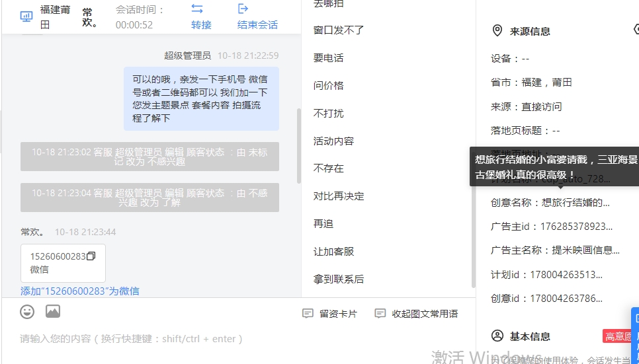The width and height of the screenshot is (639, 364).
Task: Click the 来源：直接访问 row
Action: 527,106
